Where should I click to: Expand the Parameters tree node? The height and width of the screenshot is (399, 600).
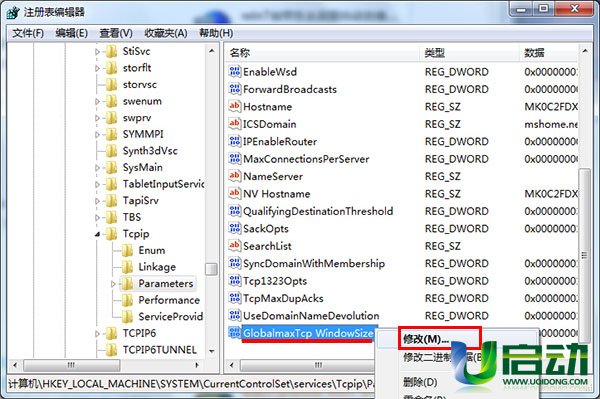113,284
